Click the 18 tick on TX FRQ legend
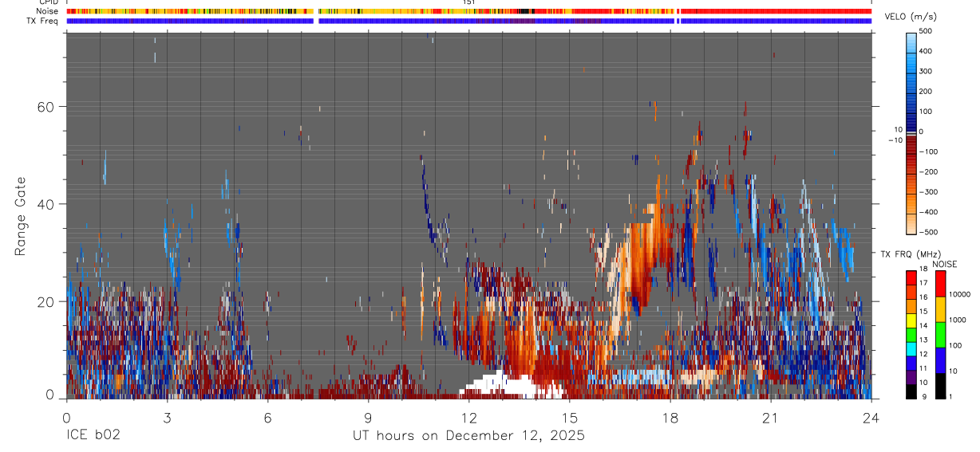980x452 pixels. [x=925, y=270]
